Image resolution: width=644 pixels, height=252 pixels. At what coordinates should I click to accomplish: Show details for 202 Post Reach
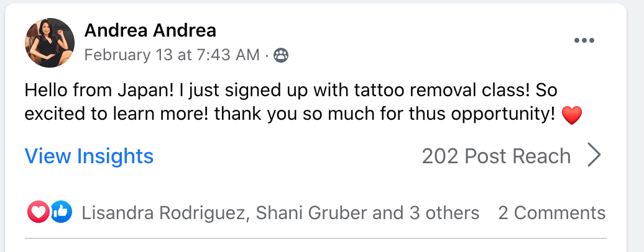pos(496,156)
